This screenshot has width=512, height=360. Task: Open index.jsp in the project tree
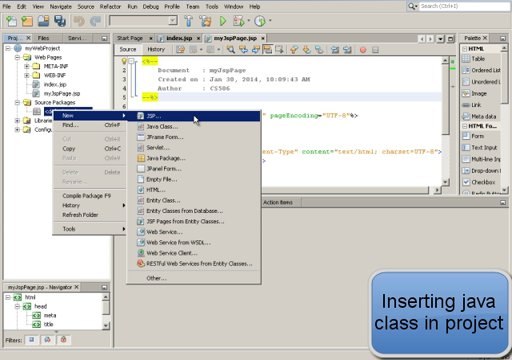pyautogui.click(x=55, y=84)
